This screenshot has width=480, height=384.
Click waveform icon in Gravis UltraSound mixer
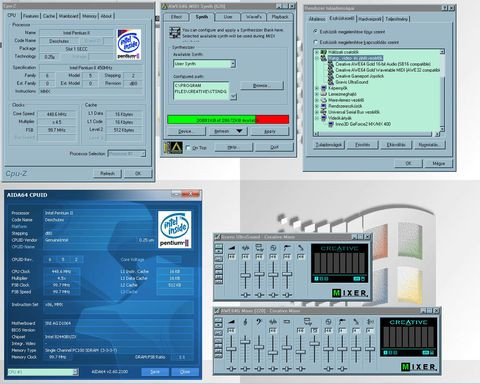click(245, 248)
